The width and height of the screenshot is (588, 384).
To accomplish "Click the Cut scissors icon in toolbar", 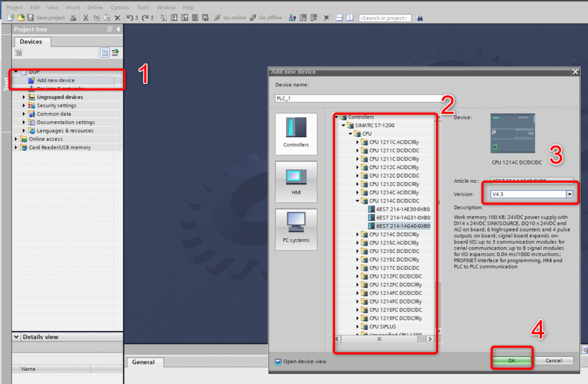I will (86, 18).
